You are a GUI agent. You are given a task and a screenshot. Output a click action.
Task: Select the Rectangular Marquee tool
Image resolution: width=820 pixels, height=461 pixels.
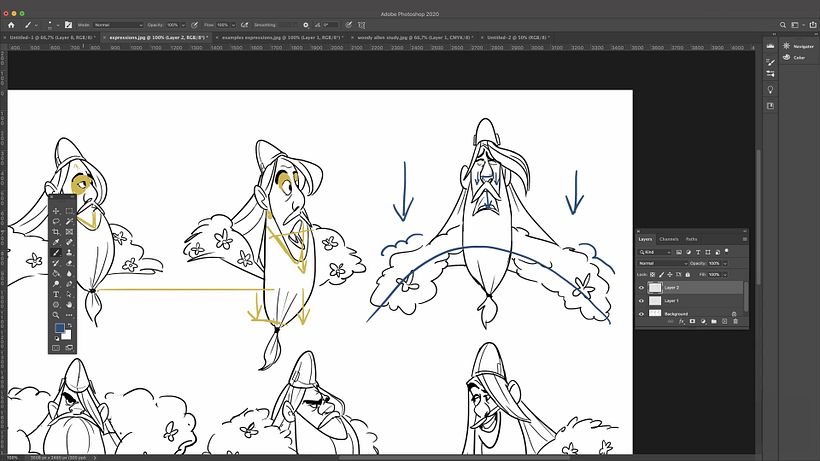click(x=69, y=211)
